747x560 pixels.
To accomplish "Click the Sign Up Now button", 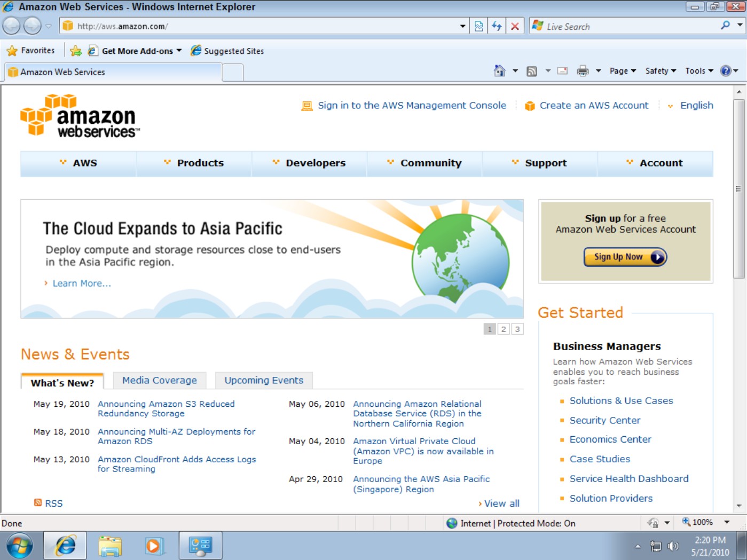I will coord(625,257).
